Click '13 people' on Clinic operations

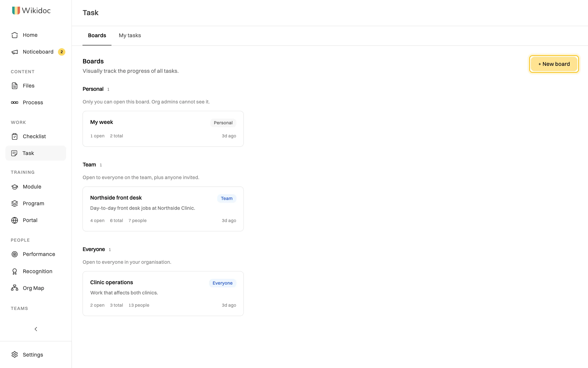coord(139,305)
